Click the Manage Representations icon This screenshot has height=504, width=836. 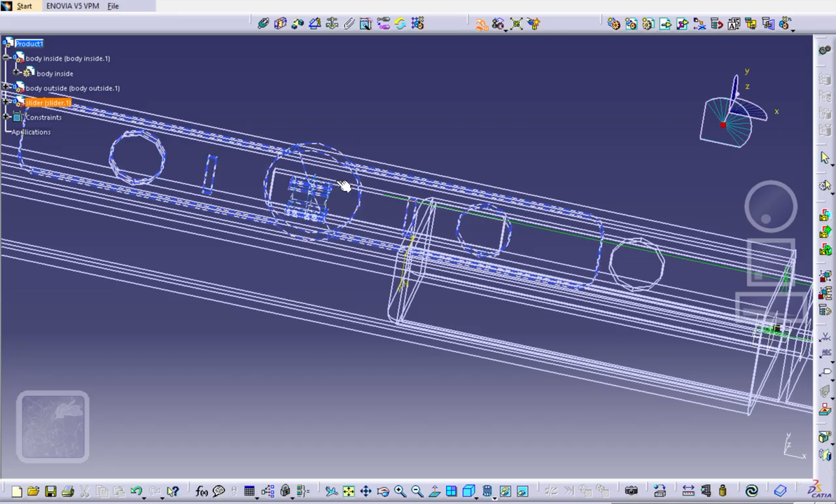click(x=768, y=24)
